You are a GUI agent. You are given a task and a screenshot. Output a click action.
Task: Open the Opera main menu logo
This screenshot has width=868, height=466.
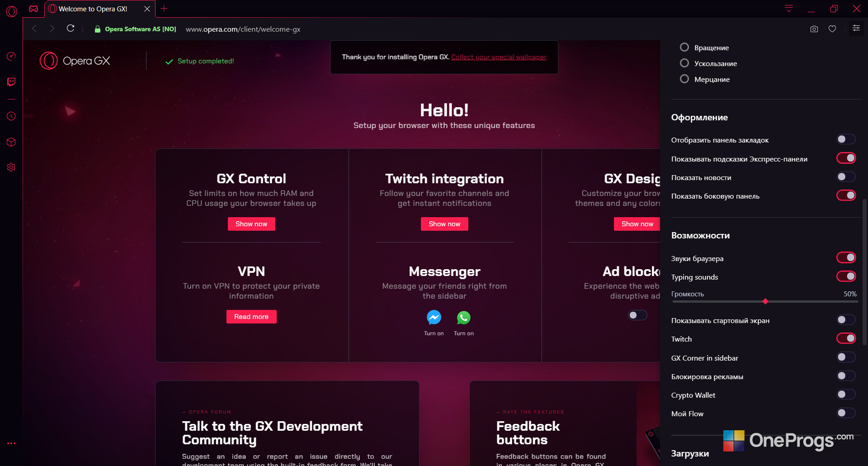(11, 11)
